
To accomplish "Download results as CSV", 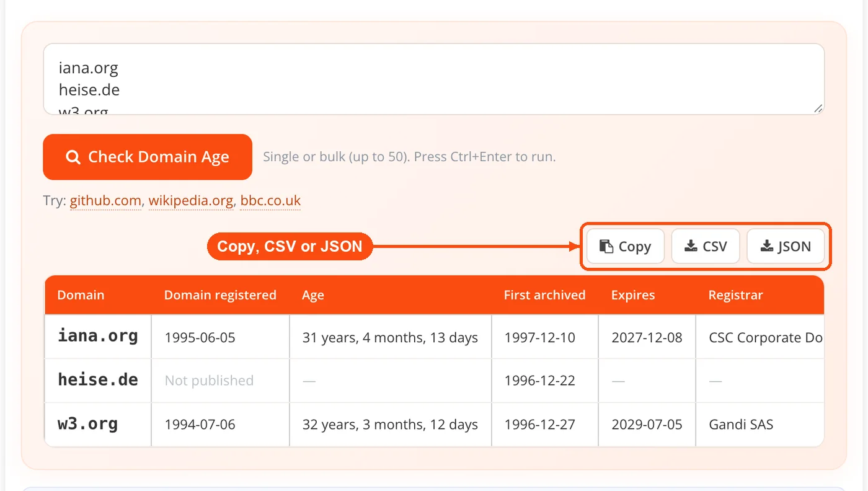I will point(706,246).
